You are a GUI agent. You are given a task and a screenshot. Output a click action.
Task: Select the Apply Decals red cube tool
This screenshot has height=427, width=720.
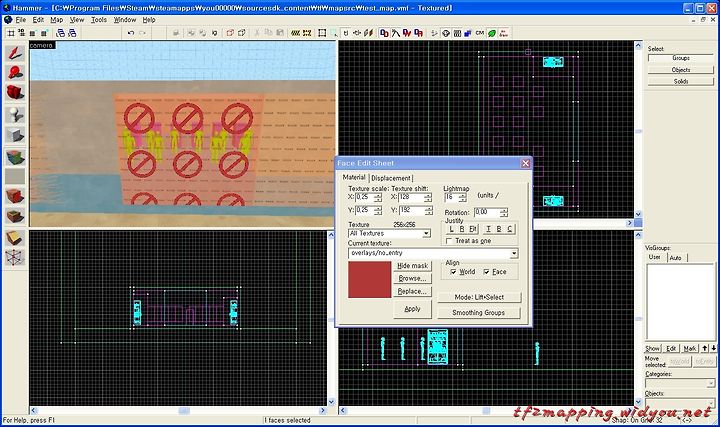15,196
